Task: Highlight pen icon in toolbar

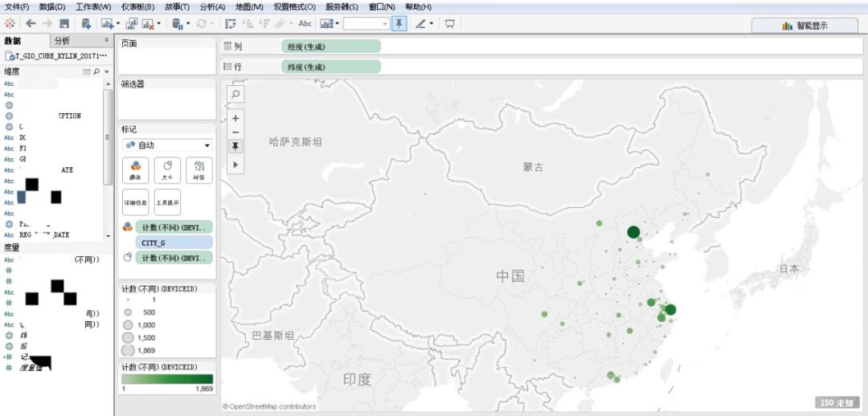Action: pos(421,24)
